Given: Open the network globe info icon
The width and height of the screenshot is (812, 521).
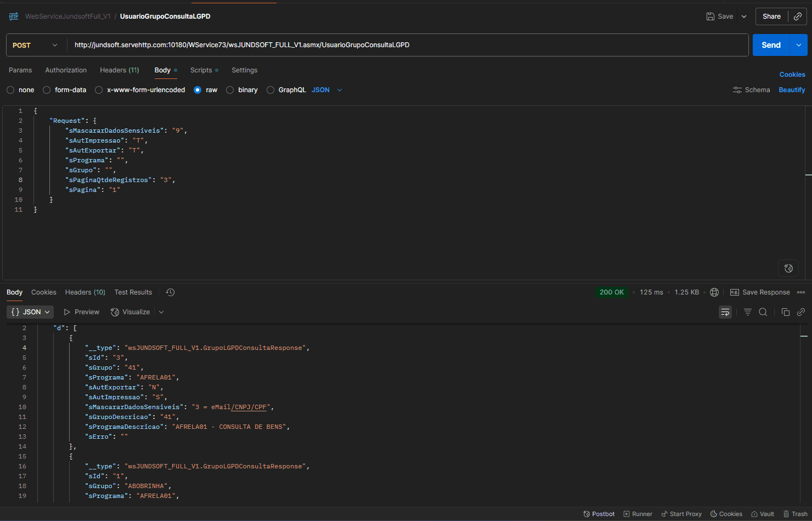Looking at the screenshot, I should (x=714, y=292).
